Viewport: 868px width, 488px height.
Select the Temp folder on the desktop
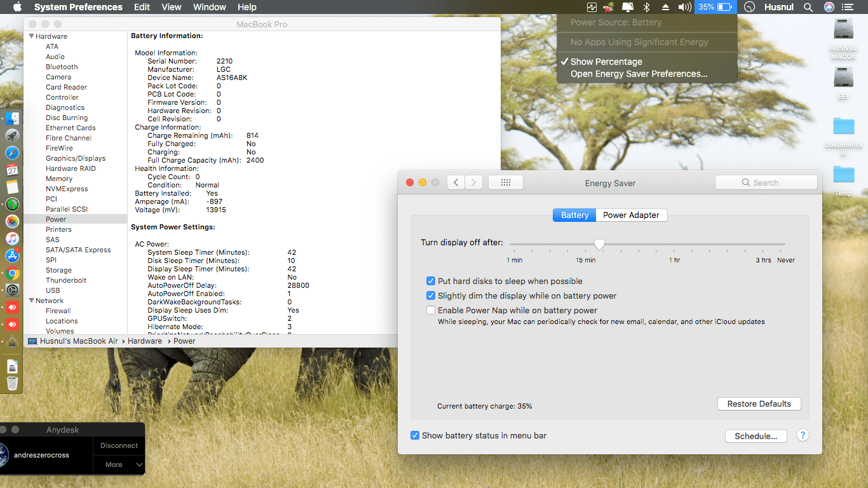[843, 180]
